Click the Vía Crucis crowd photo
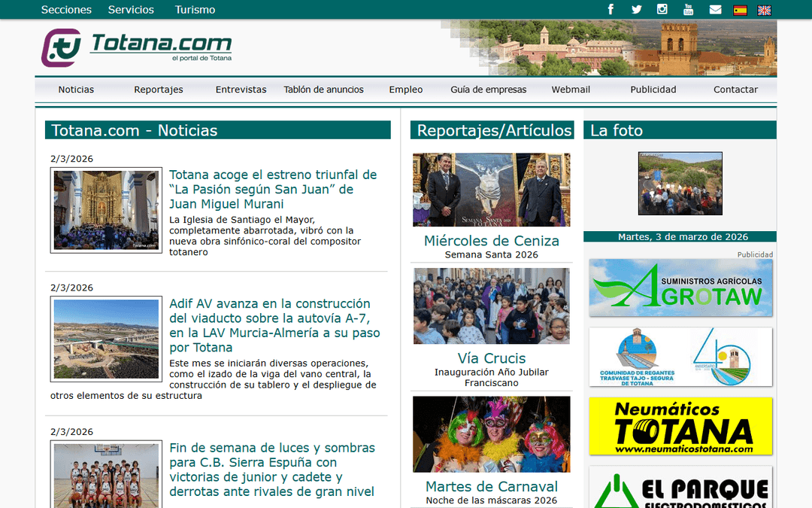This screenshot has height=508, width=812. click(x=492, y=306)
